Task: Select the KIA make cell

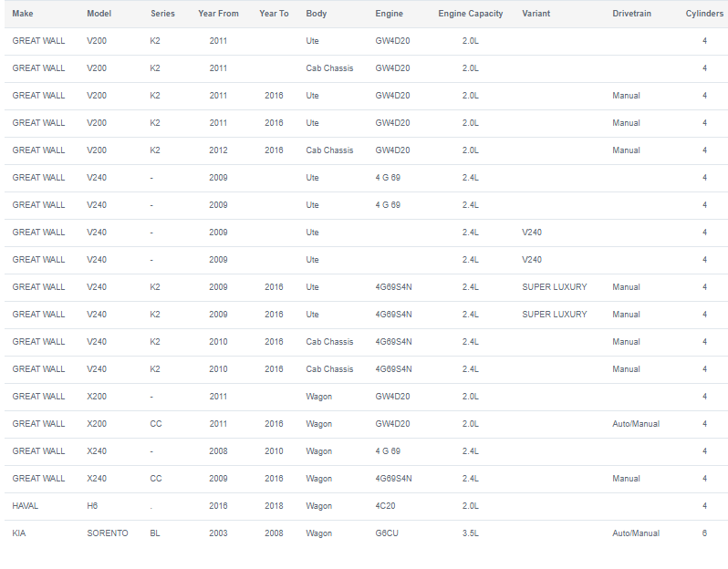Action: click(x=19, y=533)
